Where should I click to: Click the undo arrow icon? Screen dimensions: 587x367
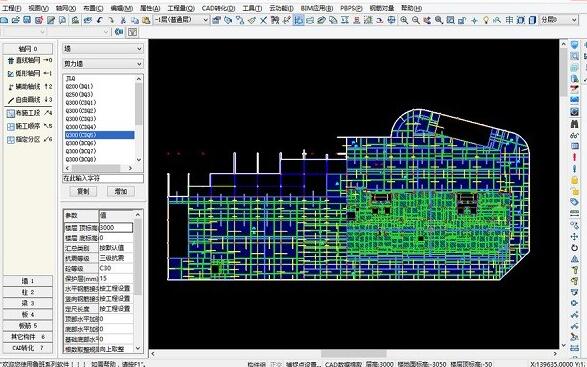99,21
